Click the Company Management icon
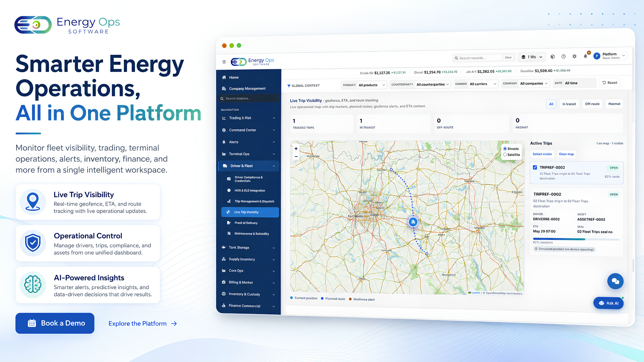The height and width of the screenshot is (362, 644). point(224,89)
